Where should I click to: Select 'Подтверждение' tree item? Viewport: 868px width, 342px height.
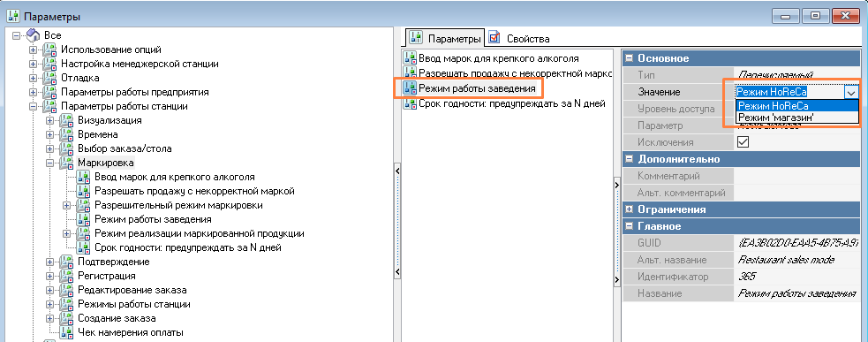tap(114, 262)
